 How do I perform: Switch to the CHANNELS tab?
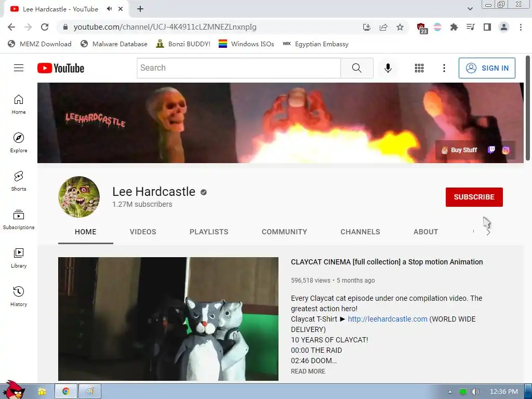361,232
